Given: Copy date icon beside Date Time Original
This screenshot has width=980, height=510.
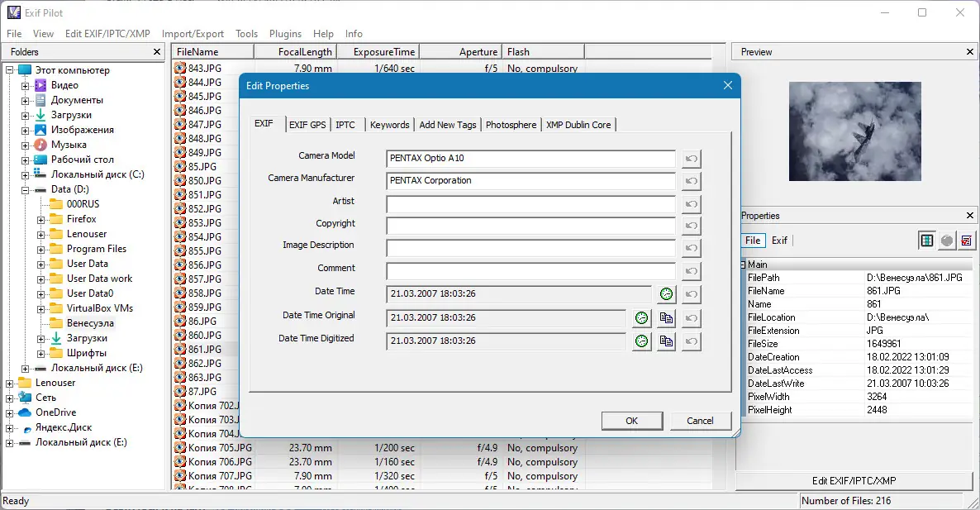Looking at the screenshot, I should (666, 318).
